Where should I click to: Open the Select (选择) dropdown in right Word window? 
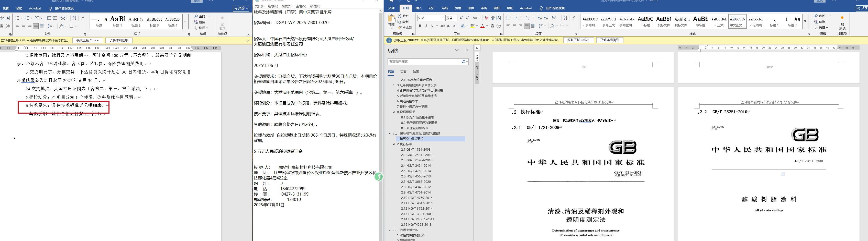pos(821,28)
